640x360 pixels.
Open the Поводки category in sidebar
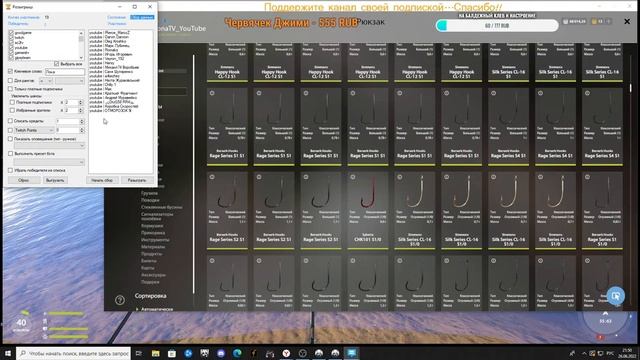tap(150, 200)
